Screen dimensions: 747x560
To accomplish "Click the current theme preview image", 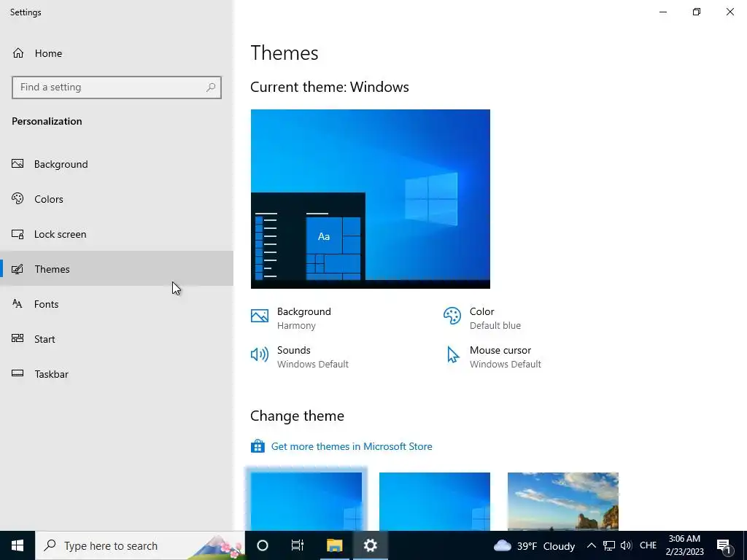I will (370, 198).
